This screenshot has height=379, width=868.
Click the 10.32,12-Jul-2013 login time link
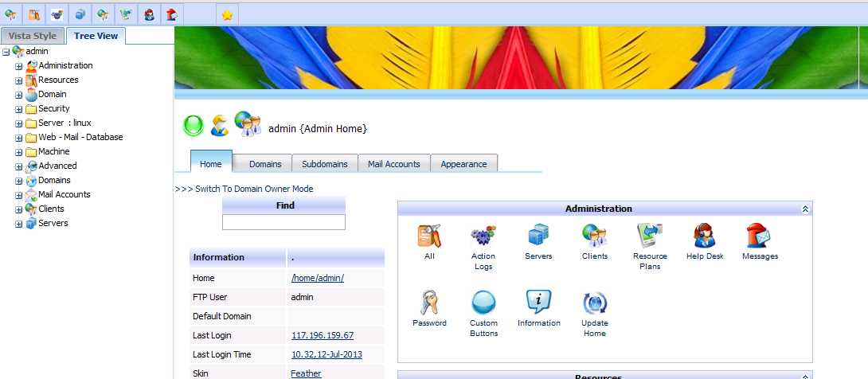click(326, 354)
